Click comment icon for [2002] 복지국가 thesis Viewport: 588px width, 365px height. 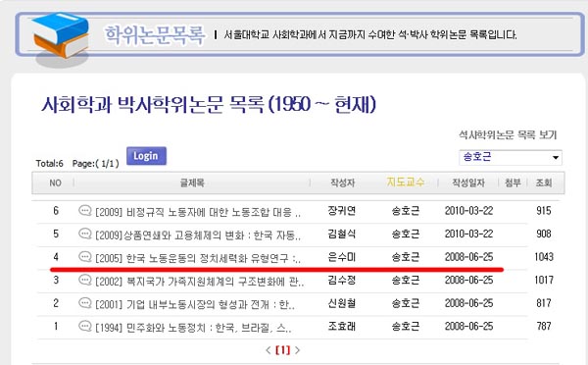[85, 280]
